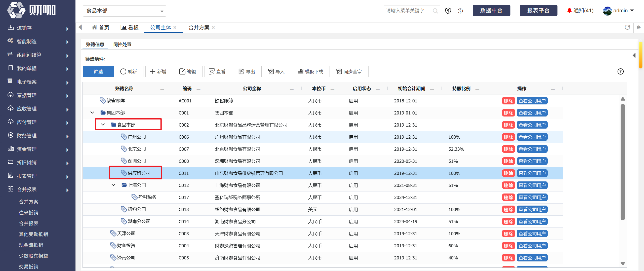This screenshot has height=271, width=644.
Task: Click the 数据中台 button
Action: click(x=491, y=11)
